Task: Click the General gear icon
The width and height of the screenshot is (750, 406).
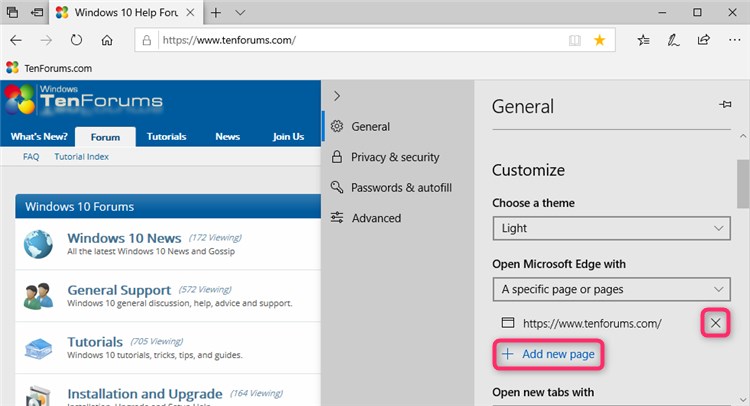Action: point(337,126)
